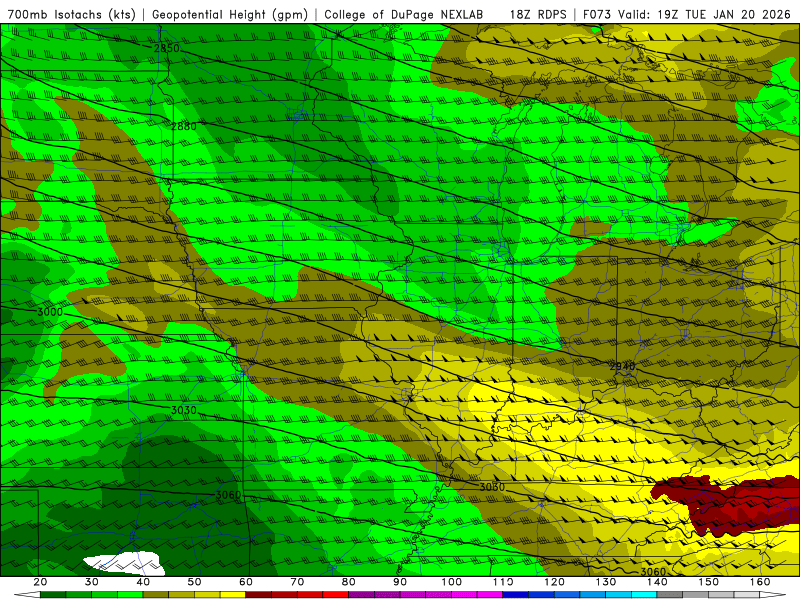The width and height of the screenshot is (800, 600).
Task: Click the legend value 50
Action: click(194, 582)
